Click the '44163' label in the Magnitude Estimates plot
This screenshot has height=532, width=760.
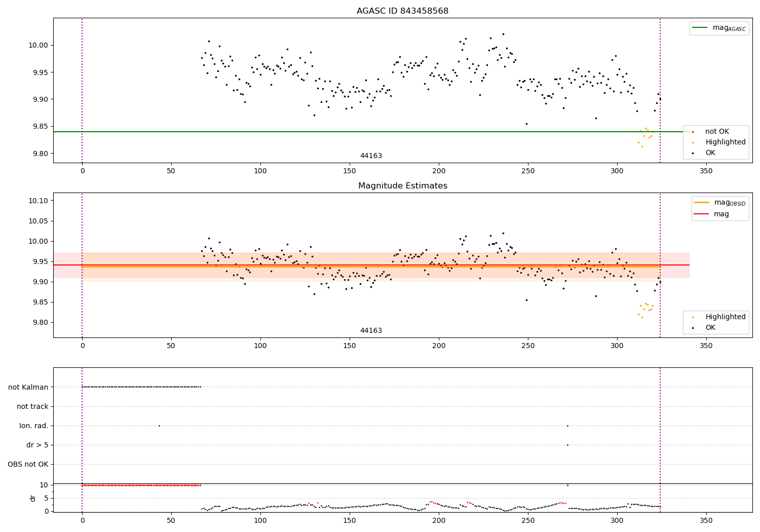(x=371, y=331)
